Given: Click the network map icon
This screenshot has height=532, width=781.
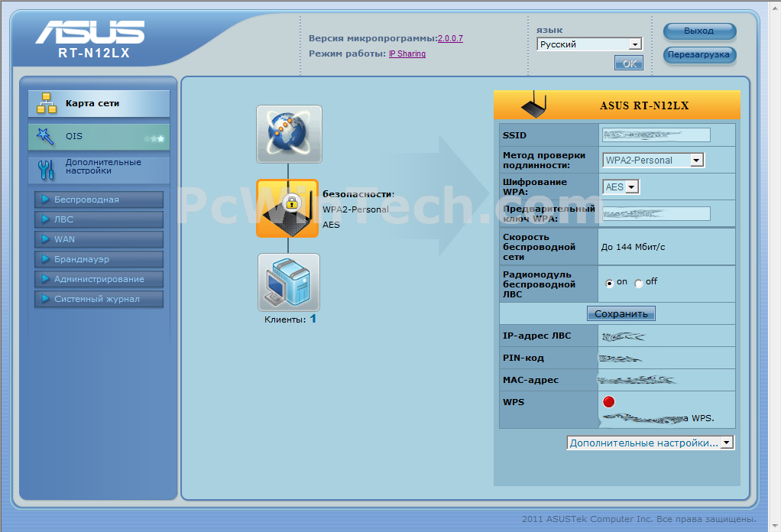Looking at the screenshot, I should point(47,103).
